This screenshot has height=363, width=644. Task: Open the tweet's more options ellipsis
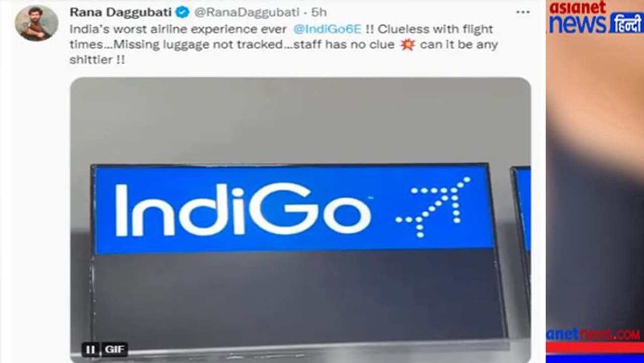523,12
